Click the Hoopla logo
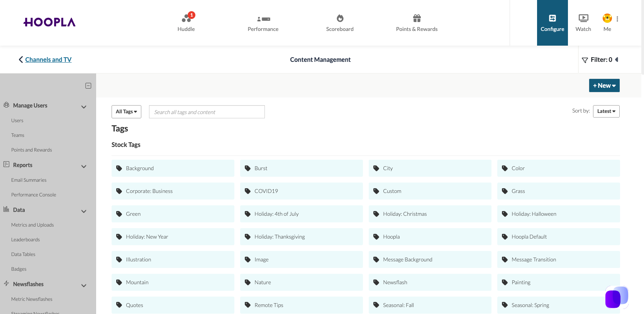 [49, 22]
